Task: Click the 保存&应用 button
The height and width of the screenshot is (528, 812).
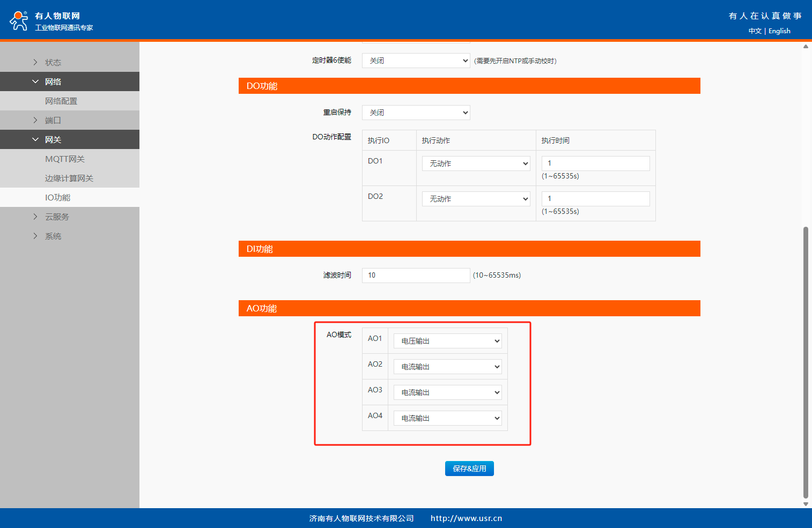Action: [x=469, y=468]
